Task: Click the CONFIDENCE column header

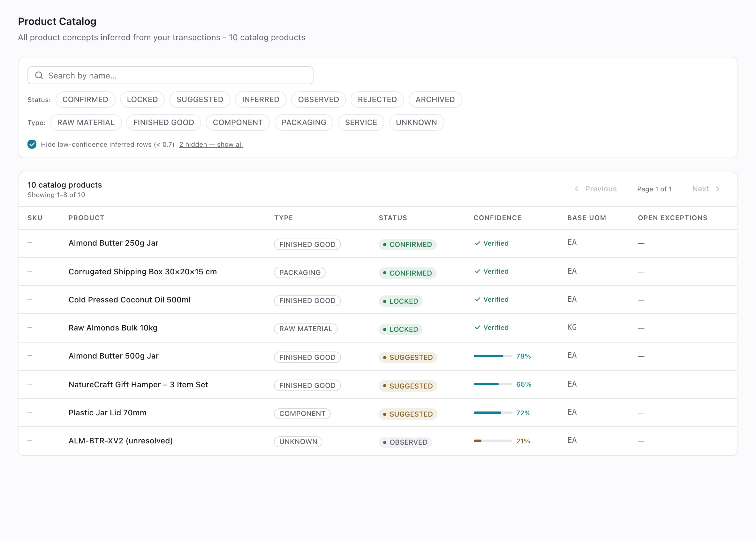Action: click(x=497, y=218)
